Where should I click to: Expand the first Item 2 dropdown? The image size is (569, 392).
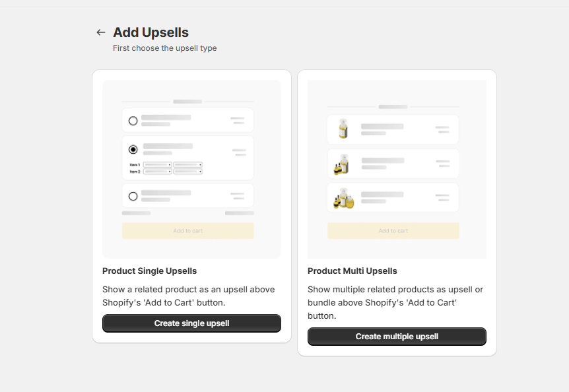[x=158, y=172]
